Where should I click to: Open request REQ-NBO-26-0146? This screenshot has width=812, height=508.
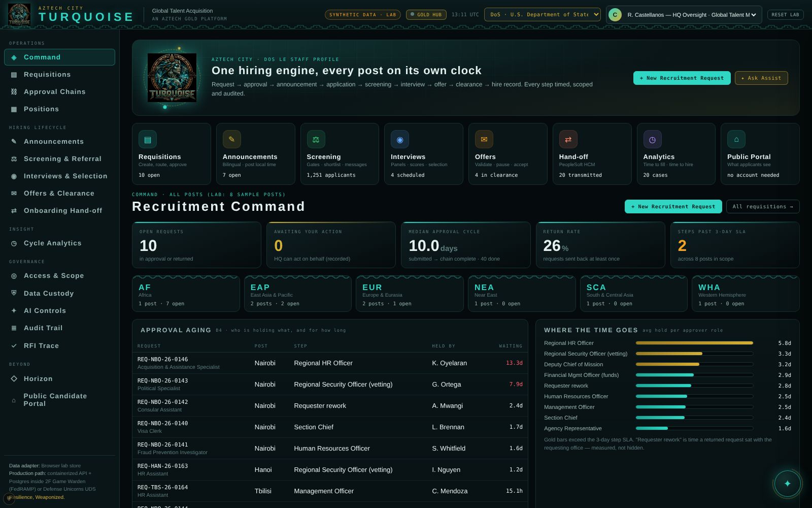click(330, 363)
